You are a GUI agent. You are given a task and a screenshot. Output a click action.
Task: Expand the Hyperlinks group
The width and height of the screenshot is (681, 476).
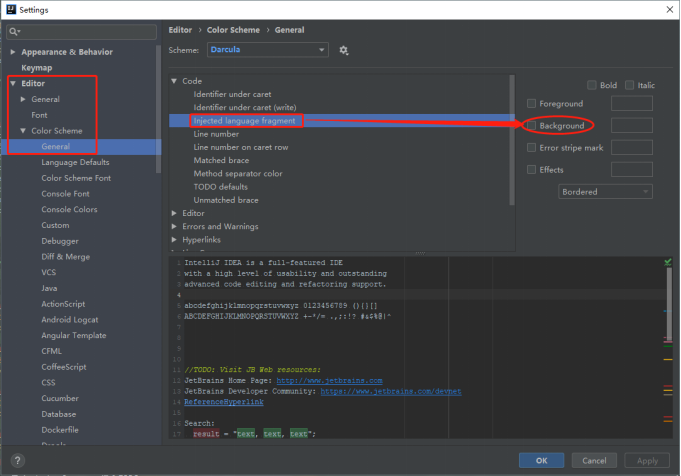pyautogui.click(x=174, y=240)
